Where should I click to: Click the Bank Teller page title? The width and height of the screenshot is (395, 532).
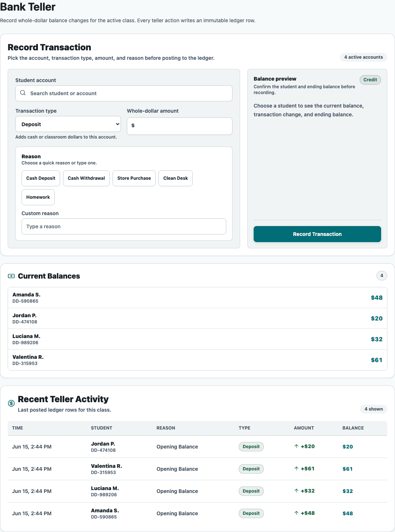pos(28,7)
